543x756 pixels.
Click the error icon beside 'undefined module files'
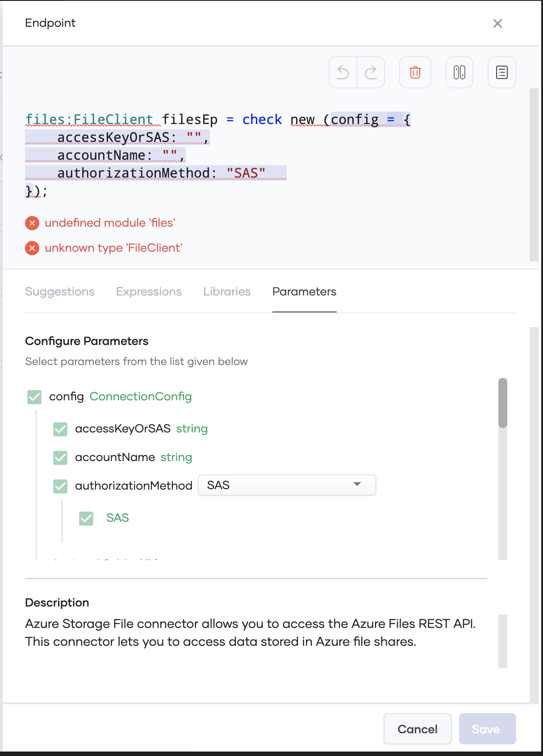click(x=32, y=223)
